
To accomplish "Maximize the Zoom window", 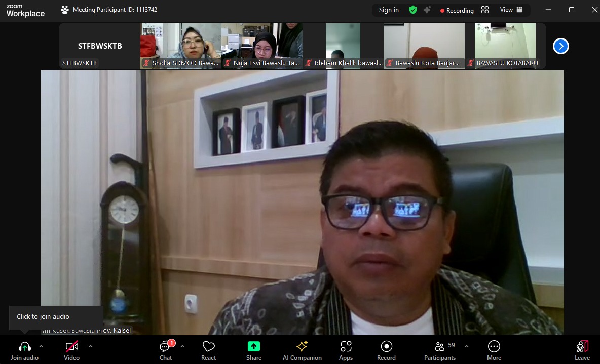I will click(571, 10).
